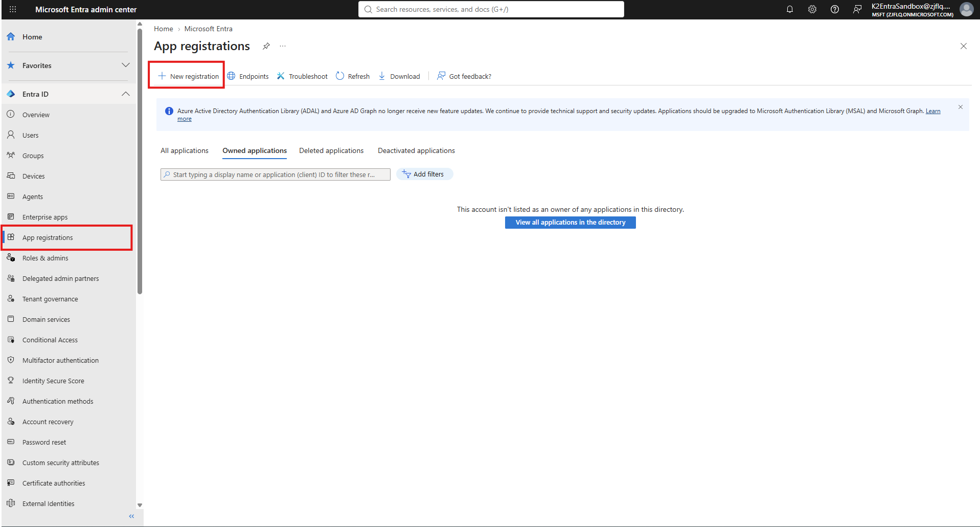Click the feedback icon in top header

[x=857, y=9]
